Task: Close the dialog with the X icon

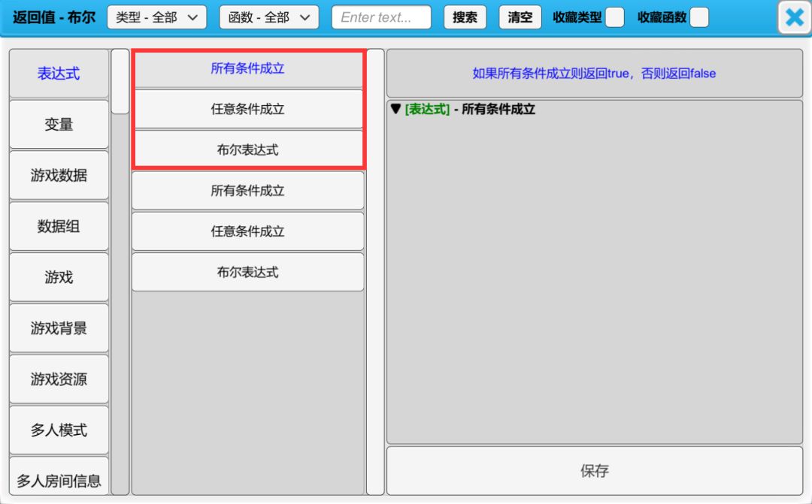Action: [x=794, y=17]
